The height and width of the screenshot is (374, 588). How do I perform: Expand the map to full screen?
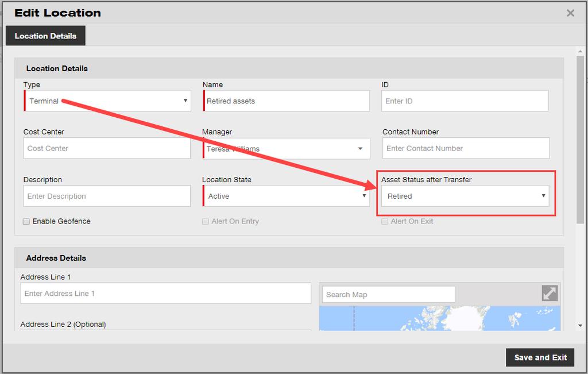click(x=550, y=293)
